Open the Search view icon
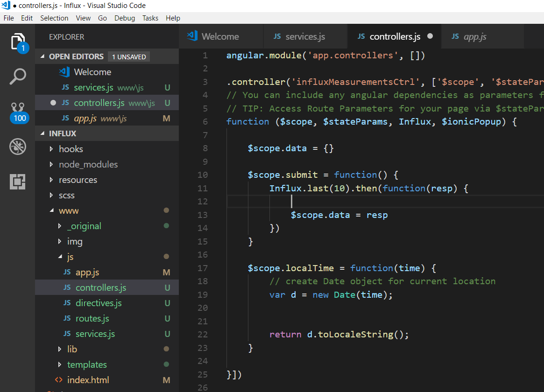The image size is (544, 392). [18, 77]
